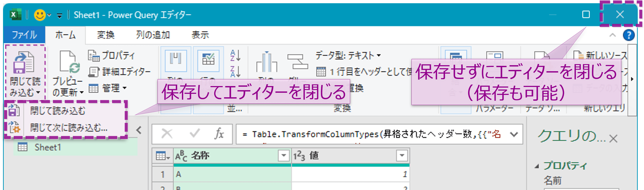Click the fx insert step icon
Screen dimensions: 644x190
click(219, 133)
